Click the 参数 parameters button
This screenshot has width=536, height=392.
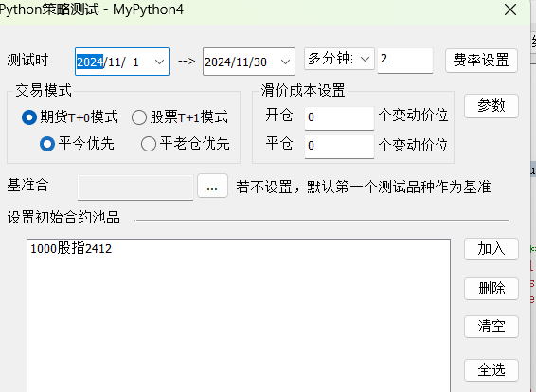pyautogui.click(x=491, y=106)
